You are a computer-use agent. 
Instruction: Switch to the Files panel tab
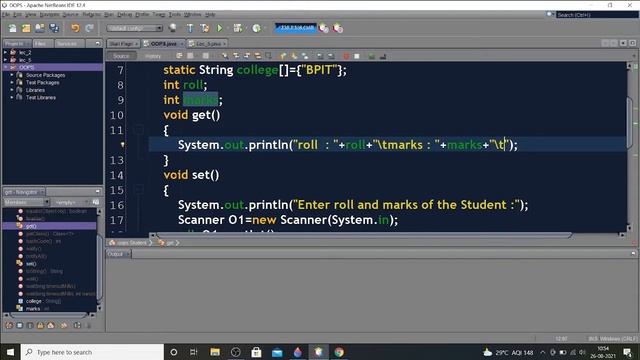tap(42, 43)
